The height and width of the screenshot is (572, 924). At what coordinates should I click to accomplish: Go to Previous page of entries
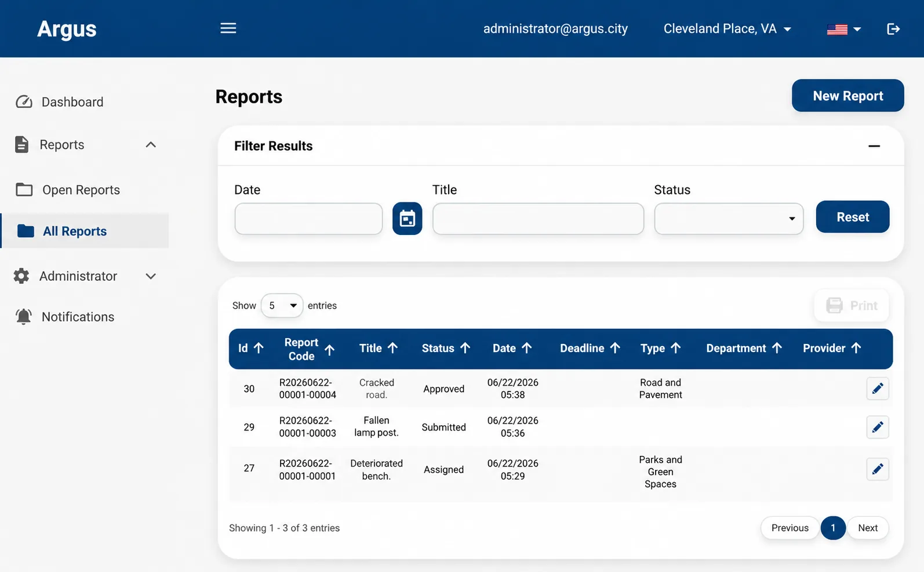click(x=790, y=528)
